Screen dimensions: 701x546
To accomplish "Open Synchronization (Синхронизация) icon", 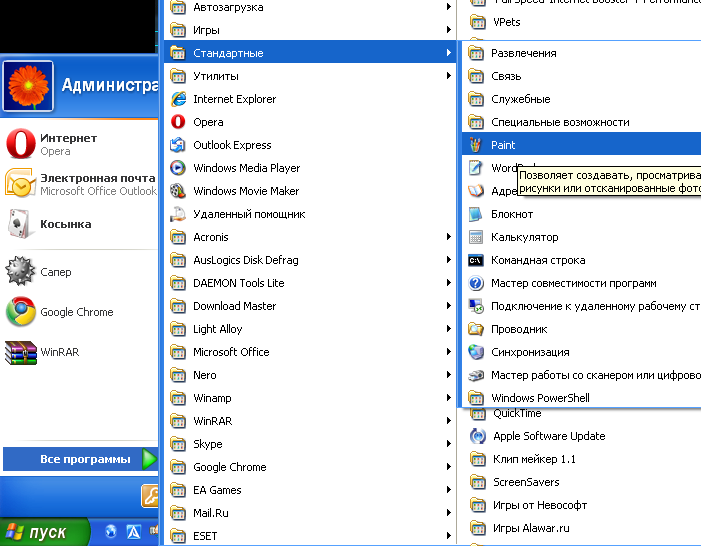I will pos(476,352).
